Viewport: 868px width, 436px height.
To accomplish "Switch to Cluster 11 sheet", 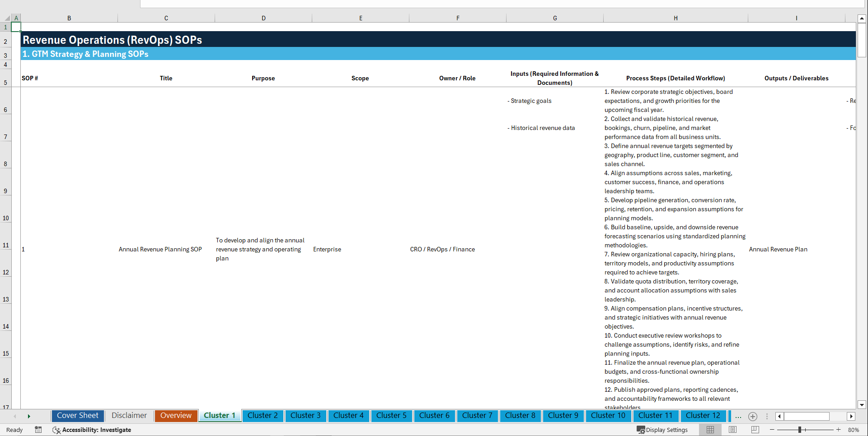I will (x=655, y=416).
